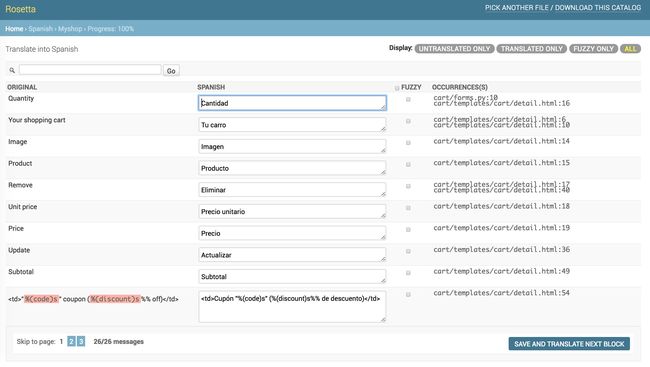
Task: Select the Fuzzy Only display filter
Action: pyautogui.click(x=593, y=49)
